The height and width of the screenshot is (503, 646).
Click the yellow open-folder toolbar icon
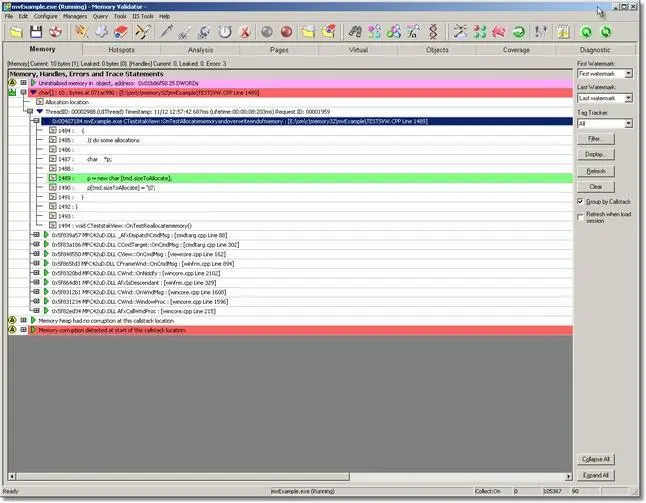(16, 32)
